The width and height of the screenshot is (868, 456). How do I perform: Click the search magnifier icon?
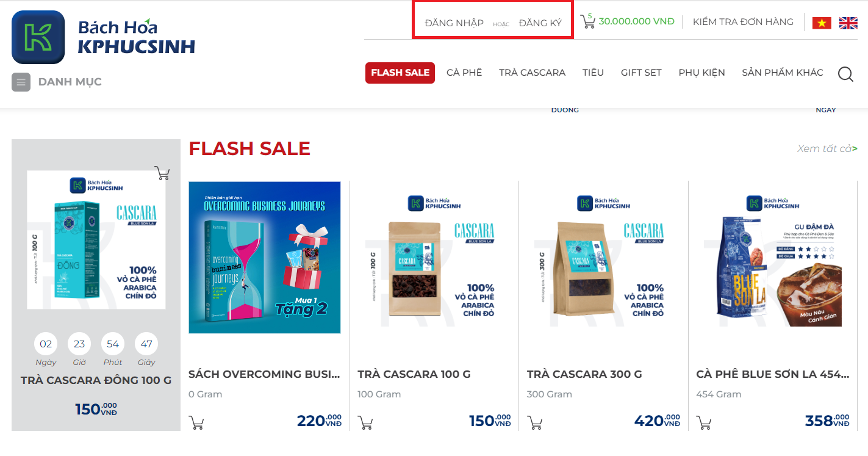pyautogui.click(x=845, y=74)
